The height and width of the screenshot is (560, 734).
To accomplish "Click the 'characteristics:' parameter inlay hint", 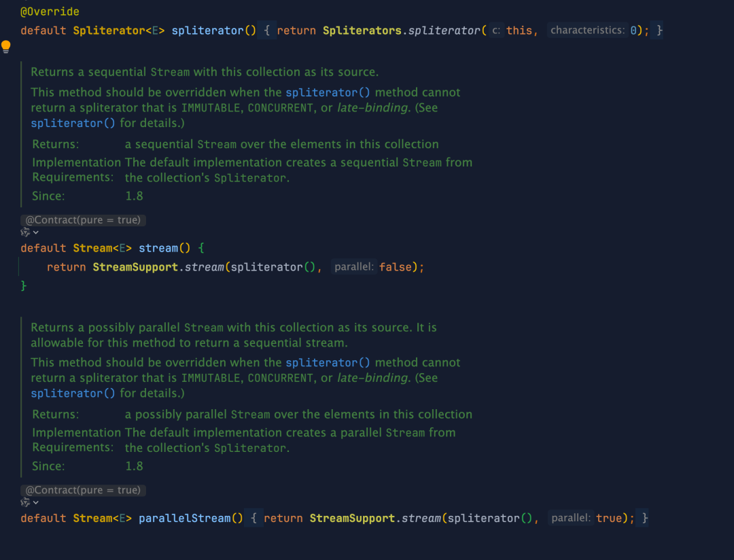I will click(x=587, y=31).
